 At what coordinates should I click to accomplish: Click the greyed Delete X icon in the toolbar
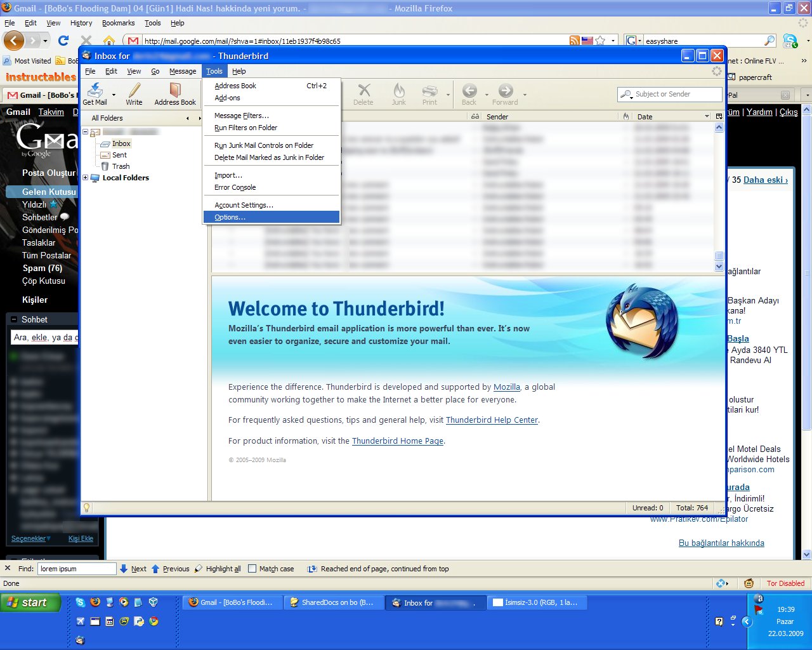363,90
